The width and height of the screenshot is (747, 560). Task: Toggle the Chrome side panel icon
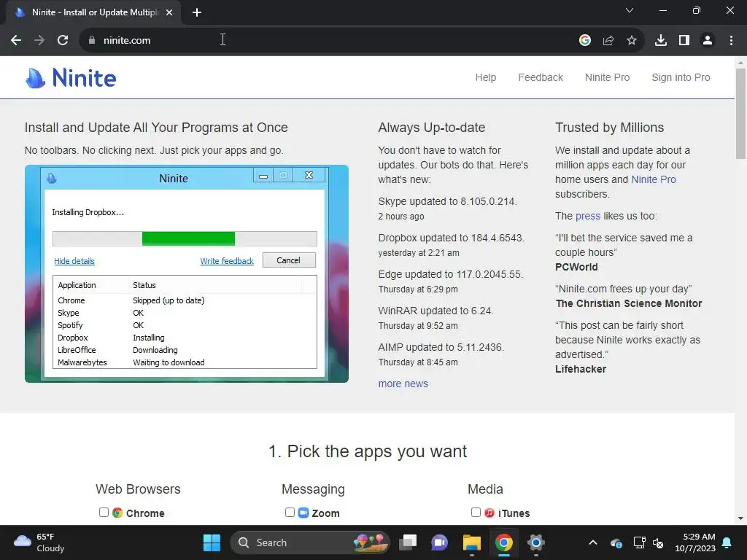coord(684,40)
